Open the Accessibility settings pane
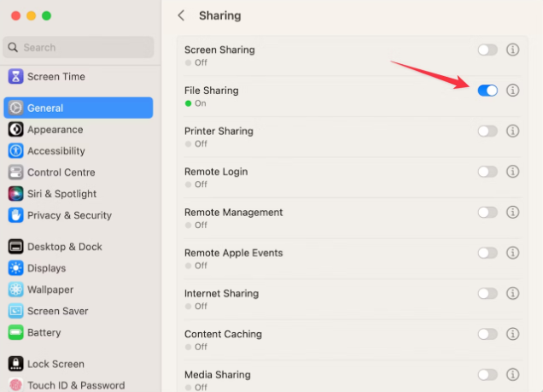The image size is (543, 392). point(79,151)
